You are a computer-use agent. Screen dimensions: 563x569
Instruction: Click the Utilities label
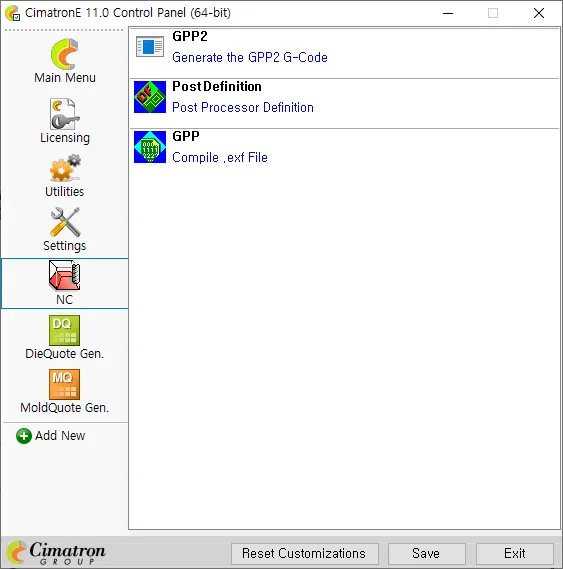point(65,191)
